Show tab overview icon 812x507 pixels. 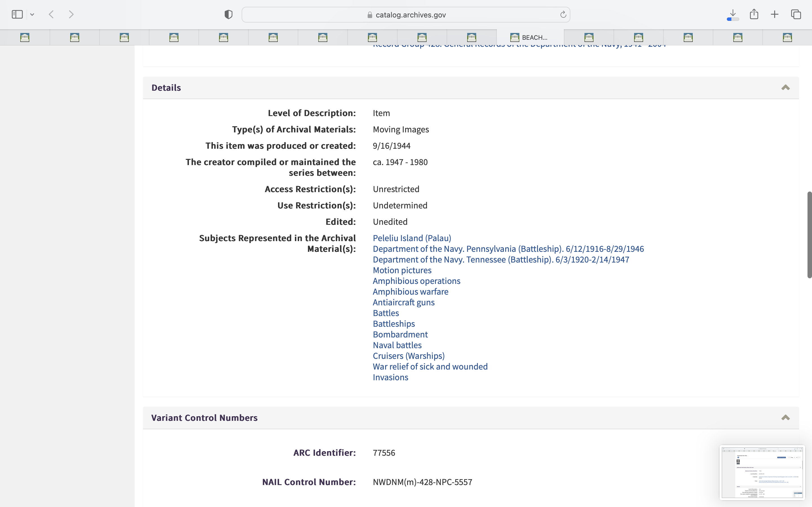(796, 14)
